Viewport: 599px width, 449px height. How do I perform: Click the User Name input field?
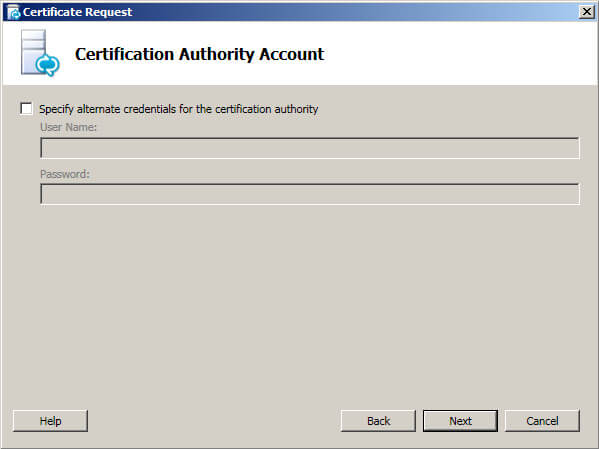310,148
